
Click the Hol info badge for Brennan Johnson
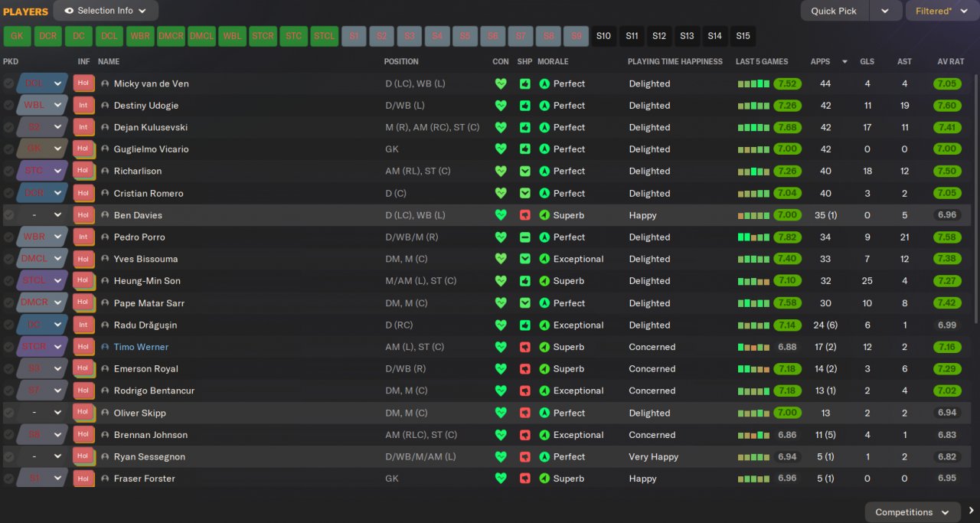[x=83, y=434]
